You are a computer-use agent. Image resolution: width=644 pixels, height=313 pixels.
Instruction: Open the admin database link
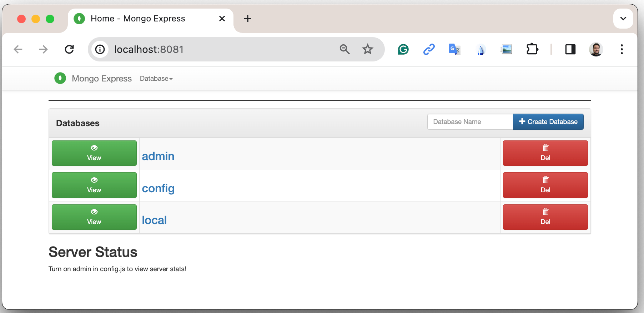pos(158,156)
